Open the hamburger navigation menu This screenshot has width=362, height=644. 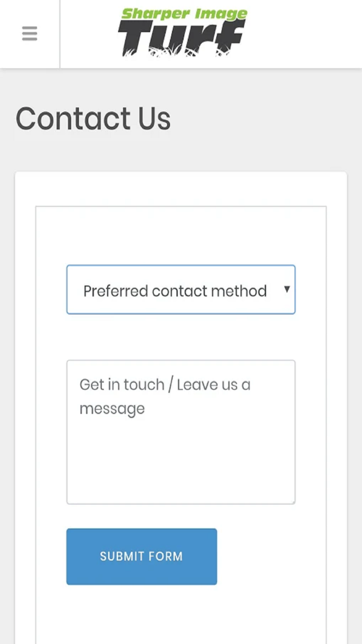(30, 34)
